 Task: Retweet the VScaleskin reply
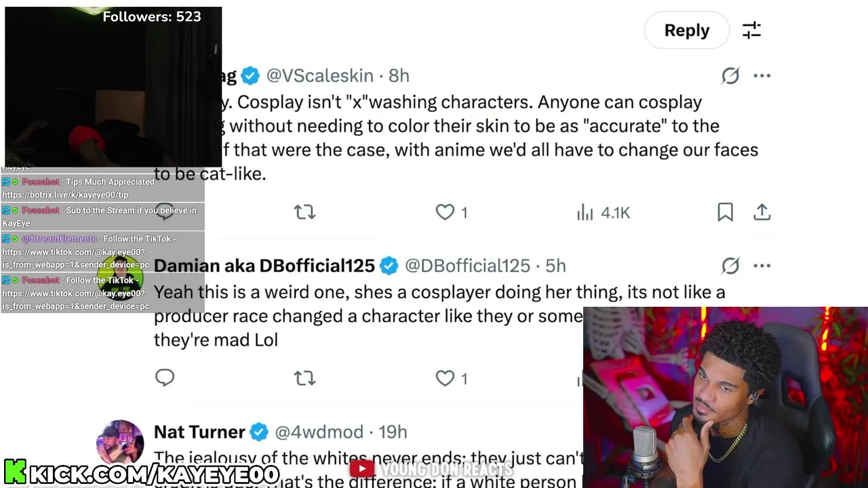pyautogui.click(x=304, y=213)
